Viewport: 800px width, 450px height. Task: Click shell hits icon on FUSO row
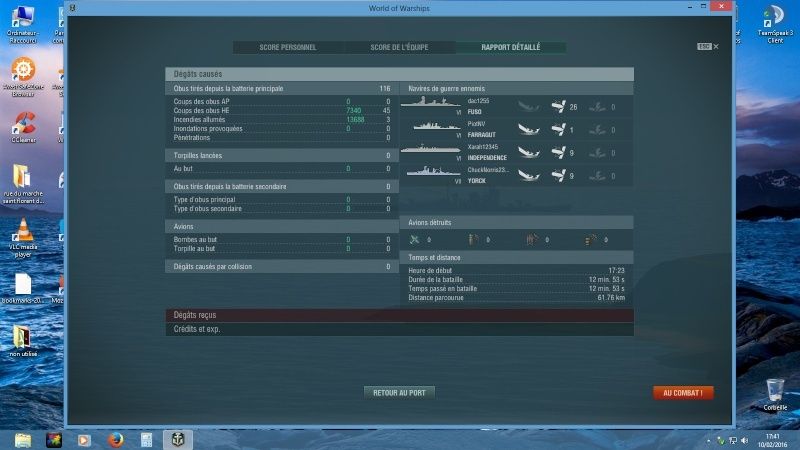(x=559, y=107)
